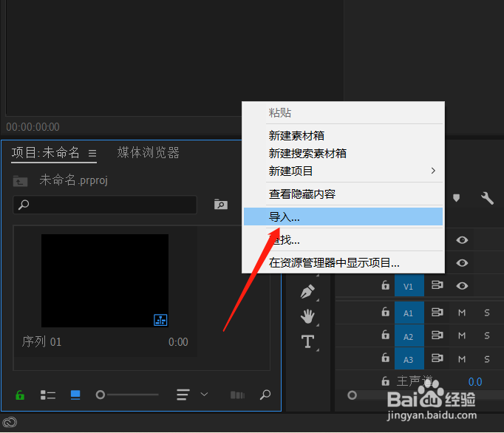Image resolution: width=504 pixels, height=433 pixels.
Task: Choose 查看隐藏内容 menu entry
Action: pyautogui.click(x=343, y=194)
